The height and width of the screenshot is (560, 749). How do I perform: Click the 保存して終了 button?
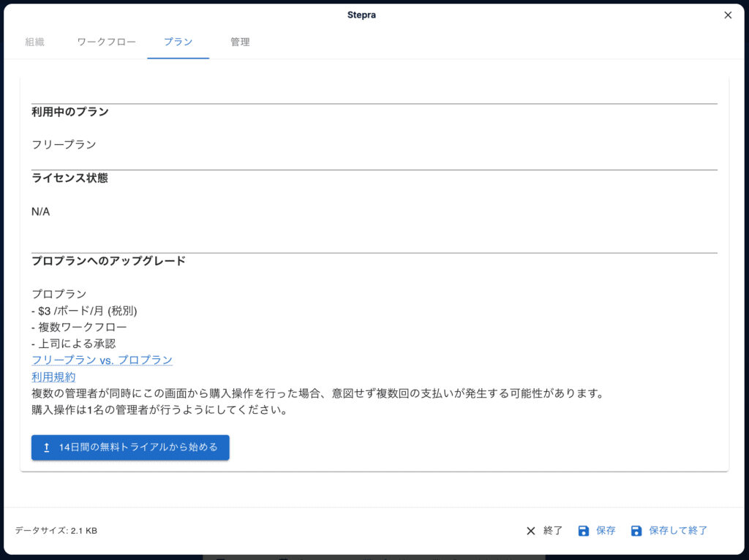pos(669,531)
